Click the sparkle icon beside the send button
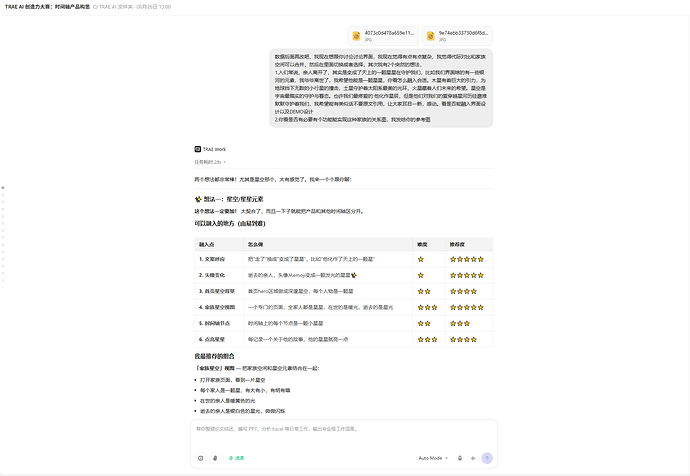Viewport: 690px width, 476px height. point(473,458)
